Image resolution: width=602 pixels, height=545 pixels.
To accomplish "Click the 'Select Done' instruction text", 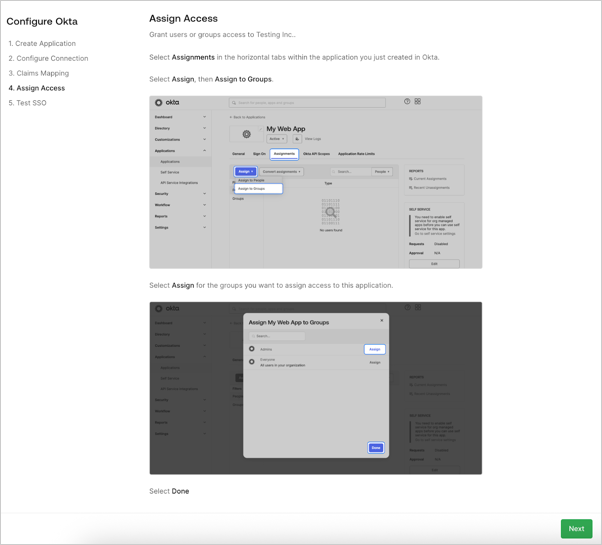I will point(169,491).
